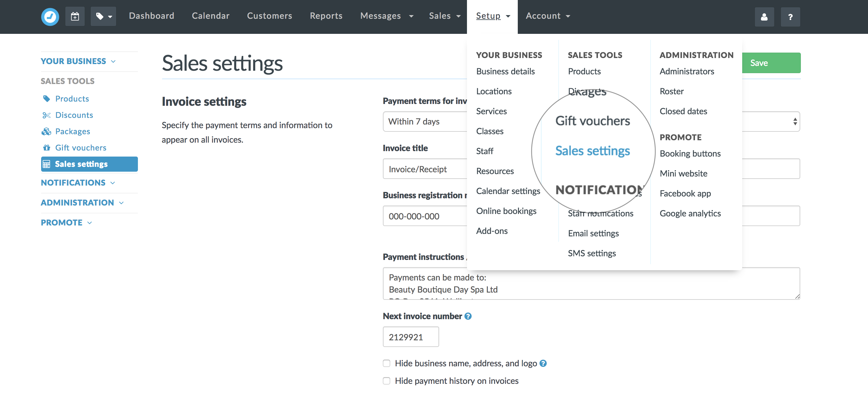This screenshot has width=868, height=405.
Task: Check Hide payment history on invoices
Action: 387,381
